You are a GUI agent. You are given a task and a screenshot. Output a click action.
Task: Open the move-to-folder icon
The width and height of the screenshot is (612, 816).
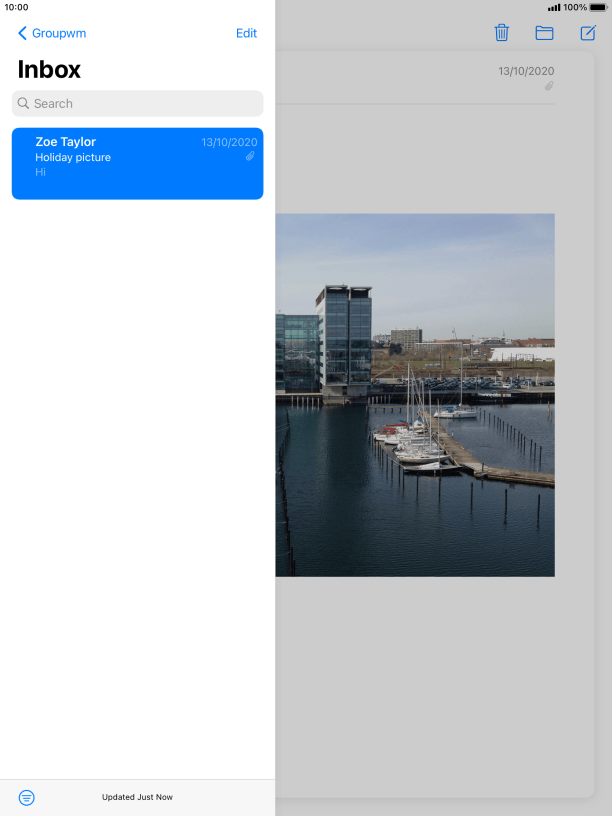point(544,33)
